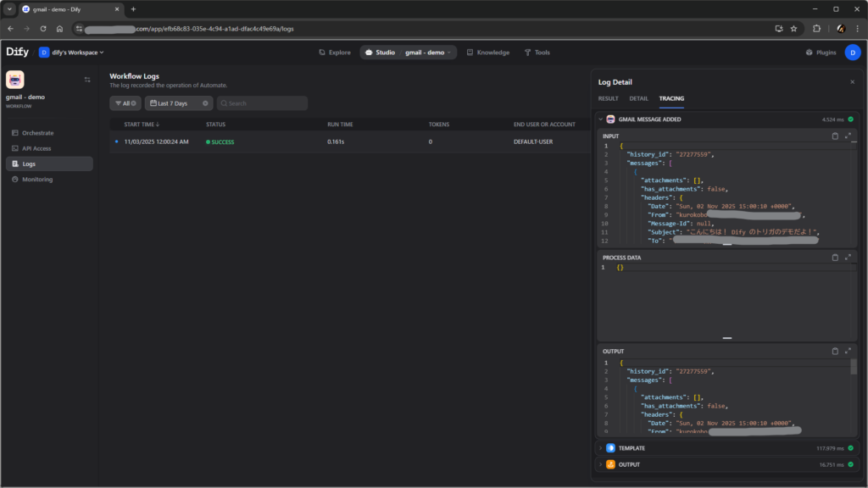
Task: Close the Log Detail panel
Action: coord(852,82)
